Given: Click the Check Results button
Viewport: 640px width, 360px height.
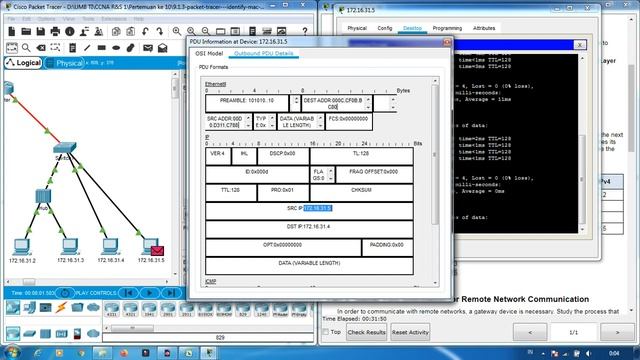Looking at the screenshot, I should [366, 332].
